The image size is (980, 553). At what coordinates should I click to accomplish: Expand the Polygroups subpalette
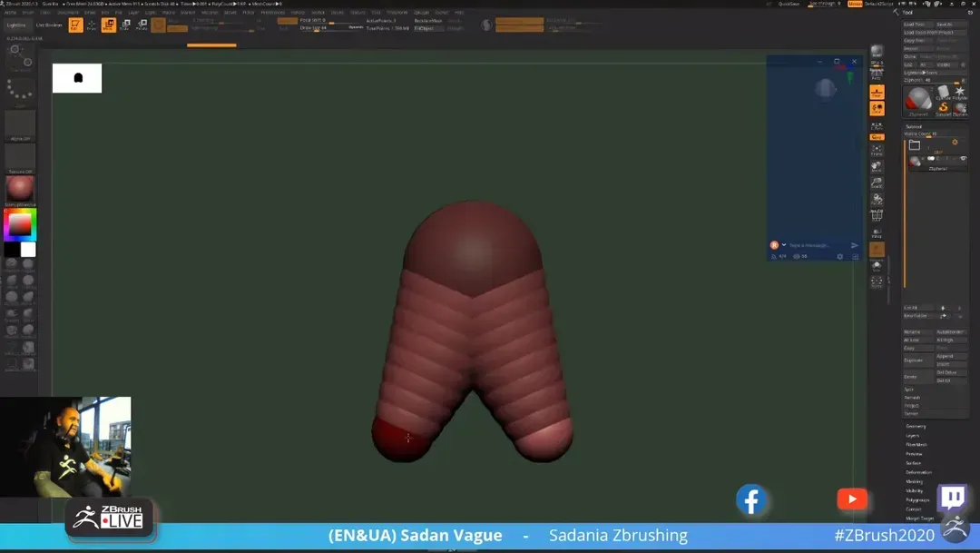click(x=917, y=499)
